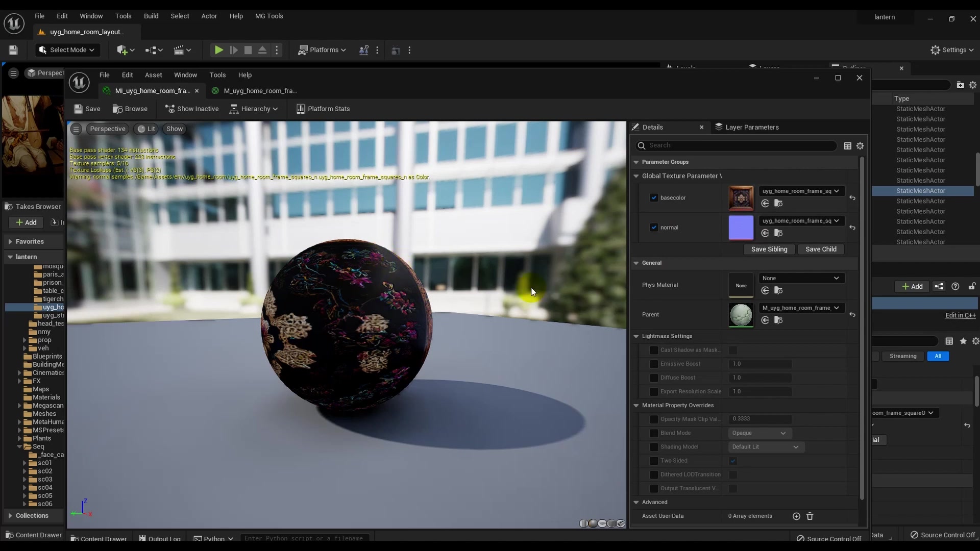This screenshot has height=551, width=980.
Task: Enable Two Sided override checkbox
Action: 654,461
